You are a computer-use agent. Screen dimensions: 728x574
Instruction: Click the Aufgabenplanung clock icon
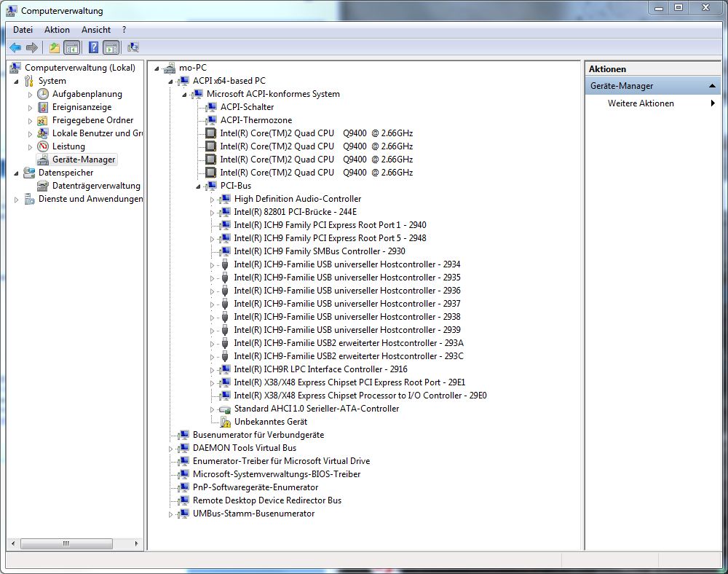[43, 94]
